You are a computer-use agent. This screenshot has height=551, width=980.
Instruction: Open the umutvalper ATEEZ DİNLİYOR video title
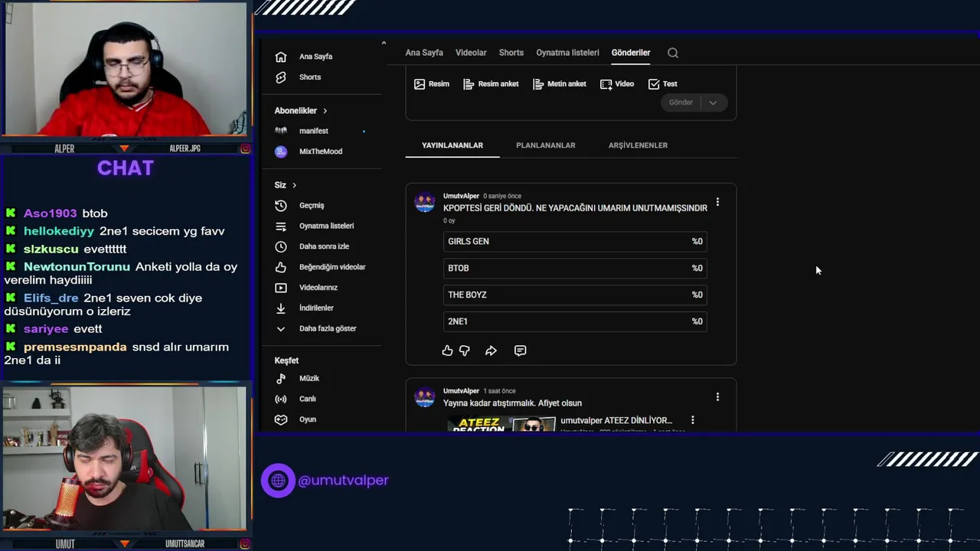(x=616, y=420)
